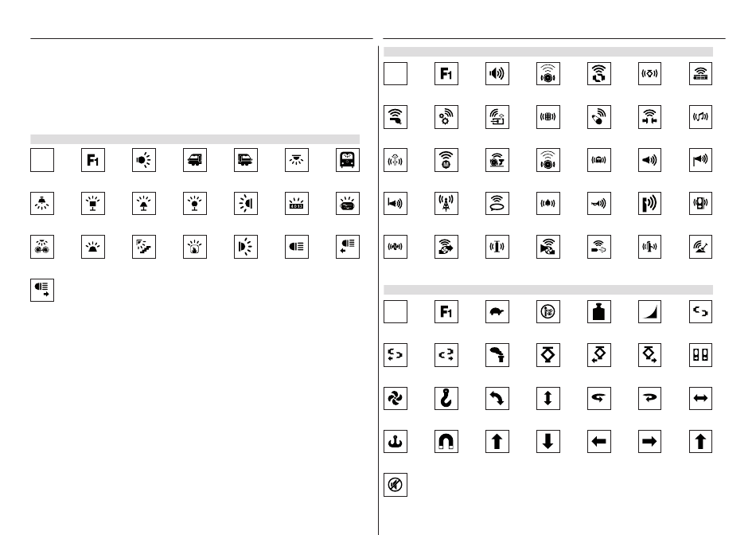The image size is (756, 535).
Task: Click the front-view bus icon
Action: click(x=348, y=160)
